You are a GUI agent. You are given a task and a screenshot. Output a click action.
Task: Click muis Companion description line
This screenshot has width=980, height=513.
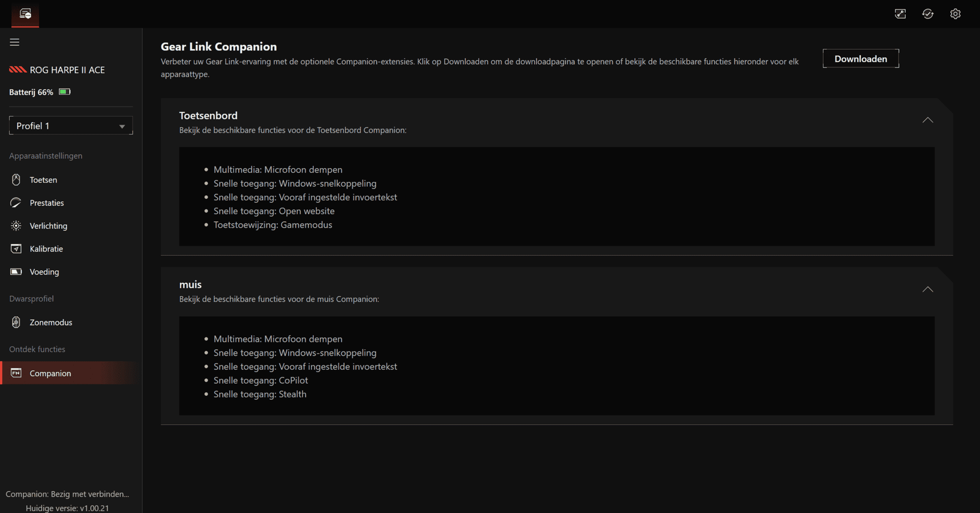(x=279, y=299)
